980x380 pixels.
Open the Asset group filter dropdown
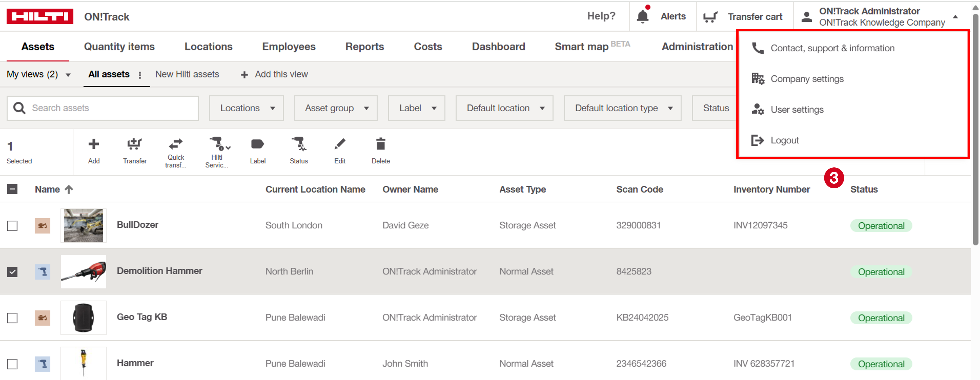click(x=336, y=108)
